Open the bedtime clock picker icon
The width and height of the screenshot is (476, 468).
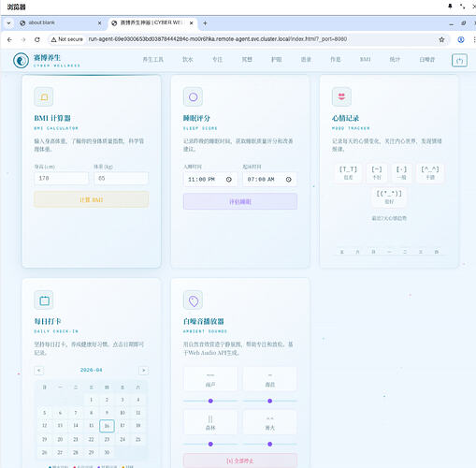pos(229,180)
